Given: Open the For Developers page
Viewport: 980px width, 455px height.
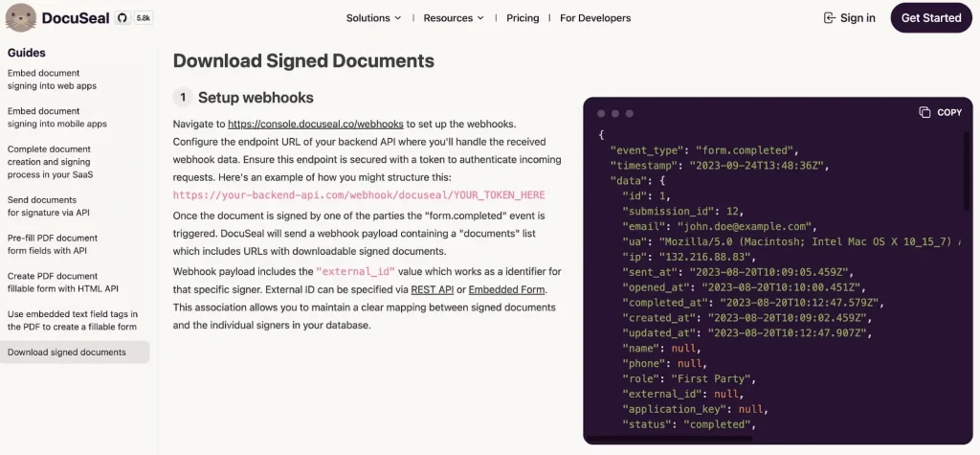Looking at the screenshot, I should point(595,18).
